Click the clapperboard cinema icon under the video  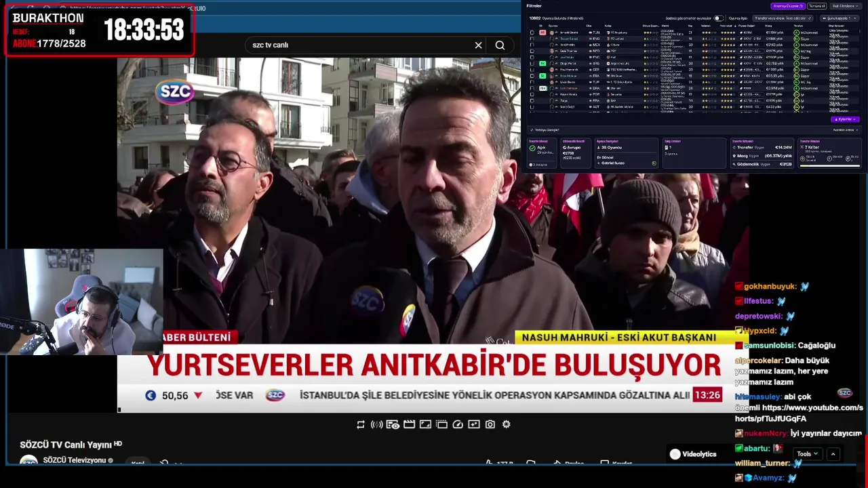(409, 424)
